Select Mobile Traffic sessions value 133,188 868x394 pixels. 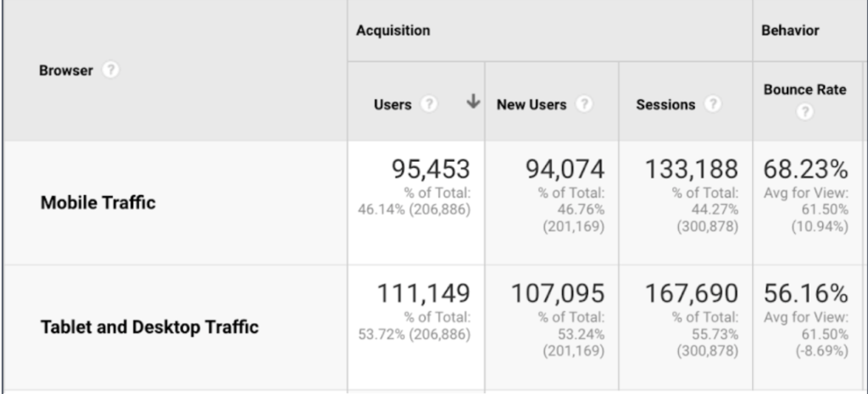692,169
